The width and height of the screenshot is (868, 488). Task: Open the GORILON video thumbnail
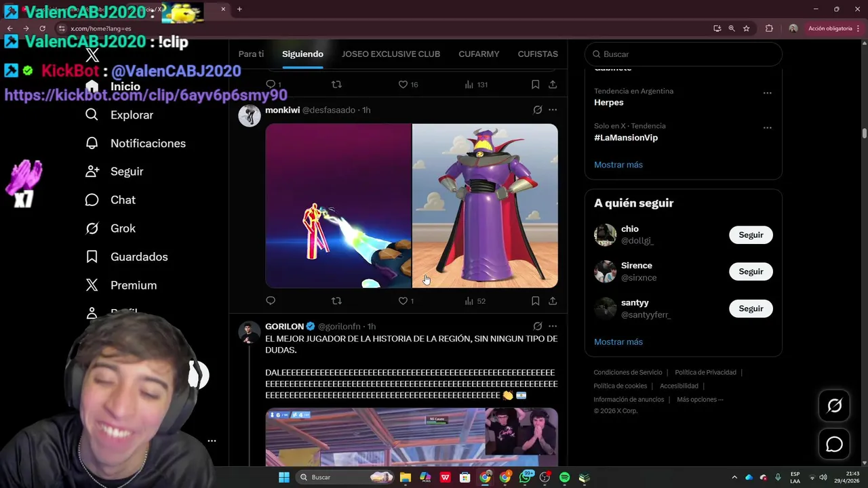pos(412,437)
